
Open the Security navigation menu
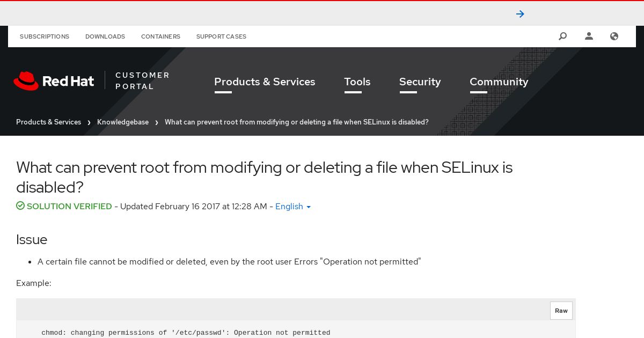pyautogui.click(x=420, y=82)
